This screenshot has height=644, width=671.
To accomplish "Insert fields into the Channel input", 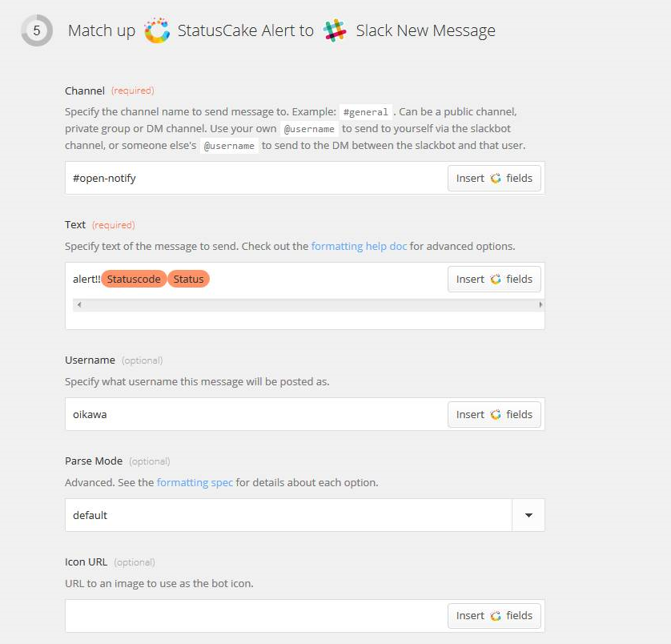I will pyautogui.click(x=494, y=178).
